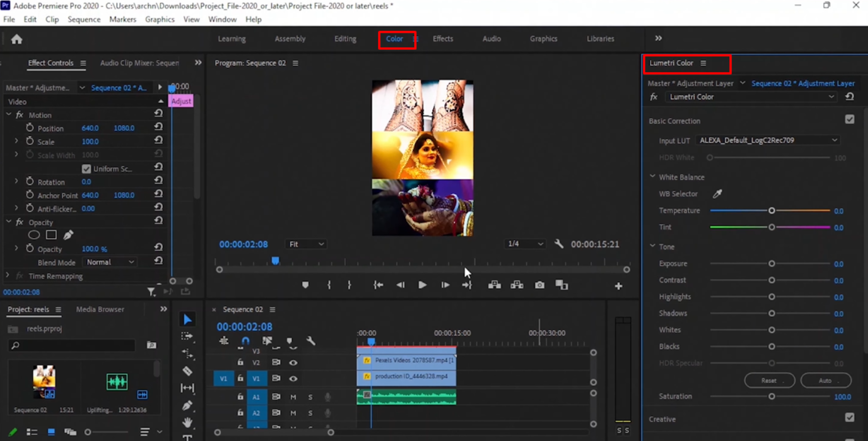Solo the A2 audio track
The image size is (868, 441).
310,413
